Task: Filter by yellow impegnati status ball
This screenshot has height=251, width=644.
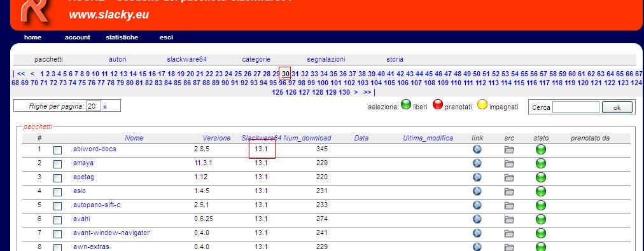Action: pyautogui.click(x=482, y=105)
